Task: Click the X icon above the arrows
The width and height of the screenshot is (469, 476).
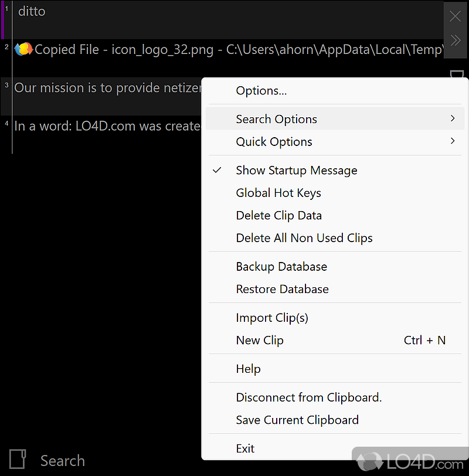Action: pyautogui.click(x=455, y=16)
